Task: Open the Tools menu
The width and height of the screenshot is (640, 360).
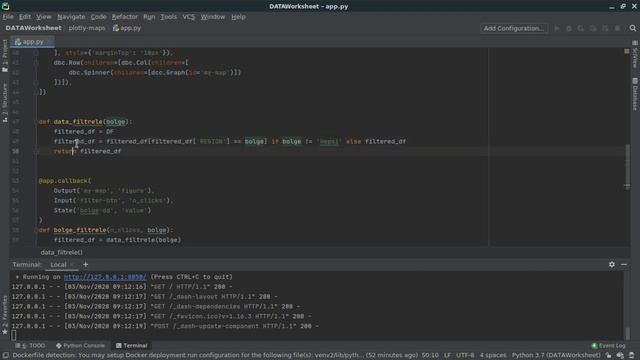Action: point(168,17)
